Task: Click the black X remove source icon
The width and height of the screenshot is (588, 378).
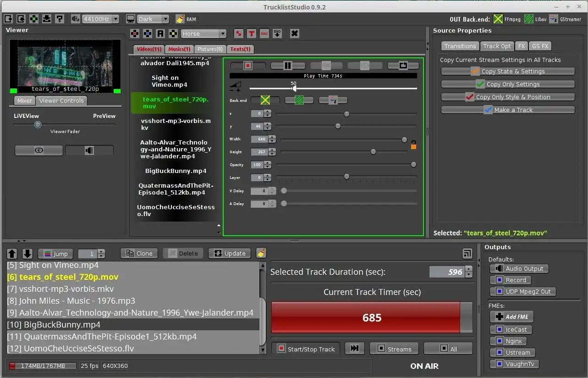Action: click(x=295, y=33)
